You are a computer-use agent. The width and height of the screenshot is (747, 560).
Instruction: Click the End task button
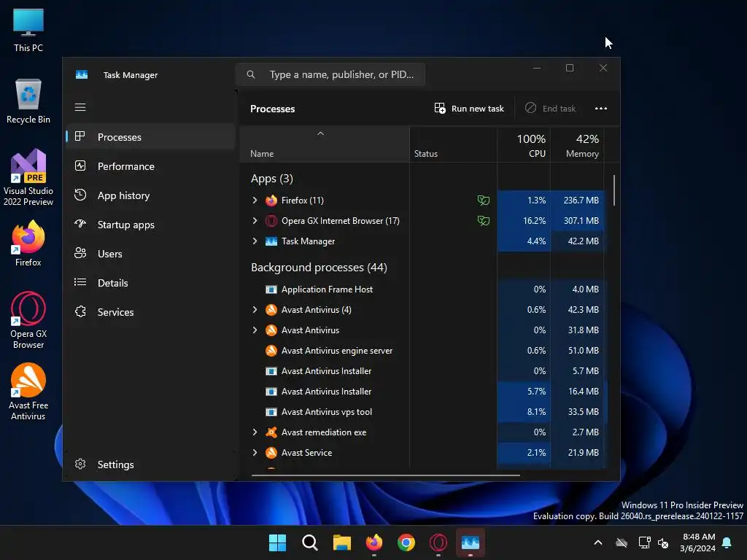click(550, 109)
